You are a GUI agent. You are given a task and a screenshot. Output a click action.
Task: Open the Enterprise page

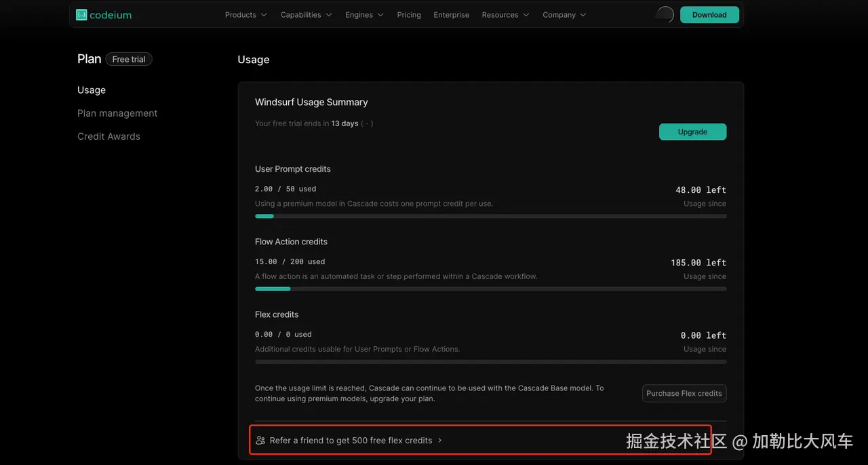tap(452, 14)
